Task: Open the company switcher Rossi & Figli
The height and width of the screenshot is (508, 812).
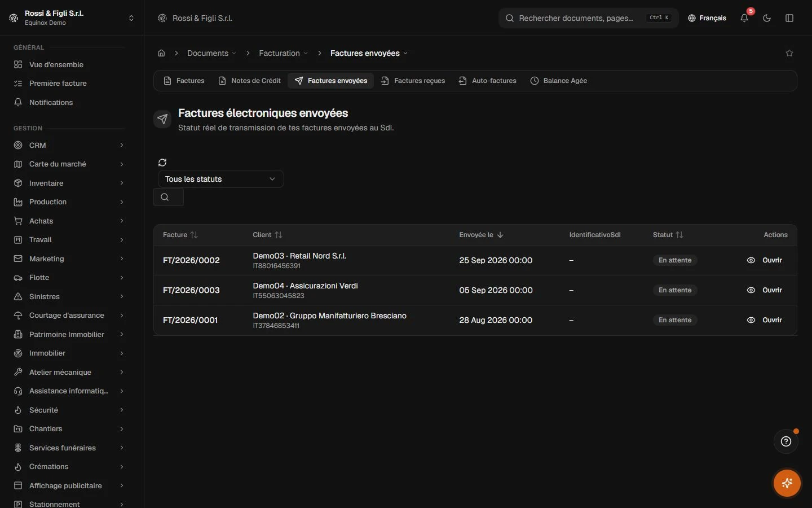Action: point(72,18)
